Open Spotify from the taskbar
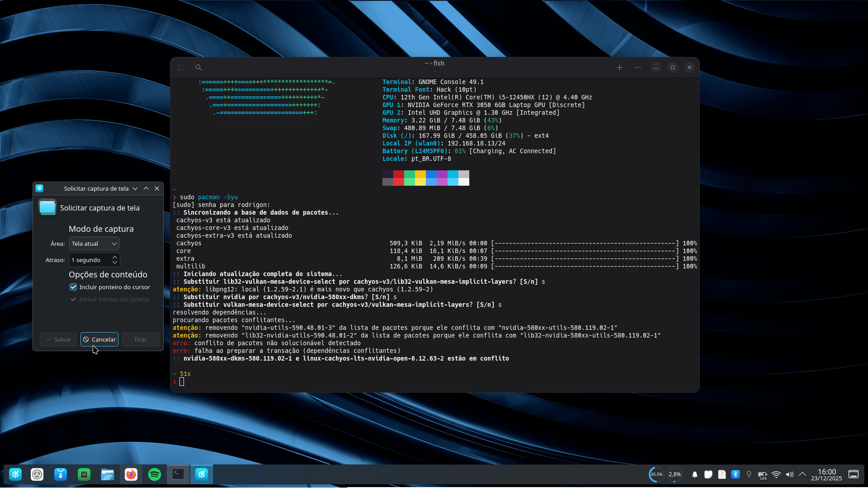Screen dimensions: 868x488 pyautogui.click(x=155, y=474)
